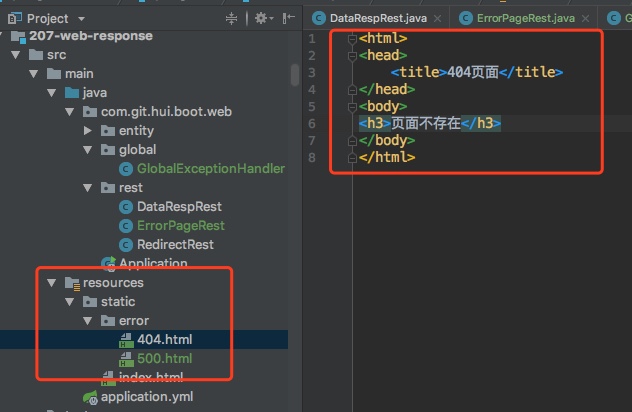Click the Project tree vertical scrollbar
The height and width of the screenshot is (412, 632).
tap(295, 75)
